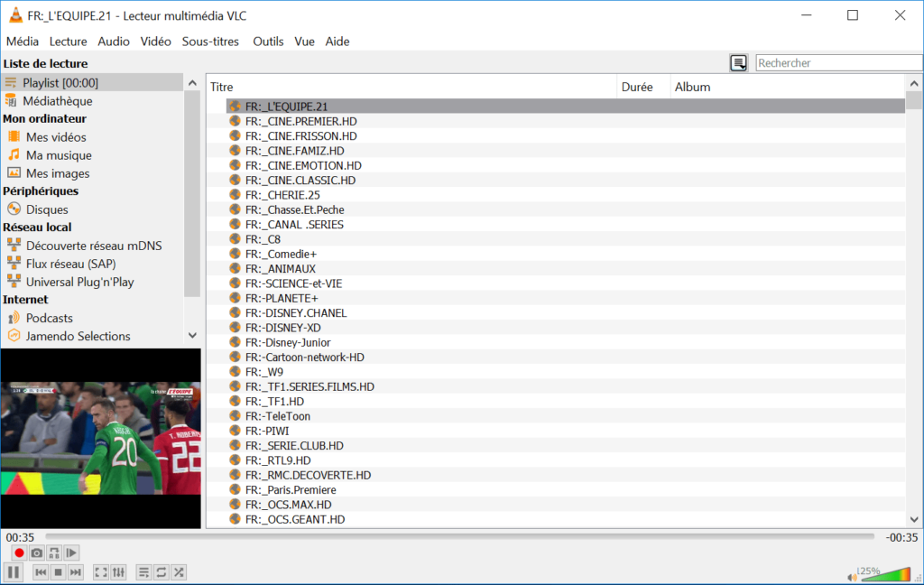Open the extended settings equalizer icon
The image size is (924, 585).
118,572
